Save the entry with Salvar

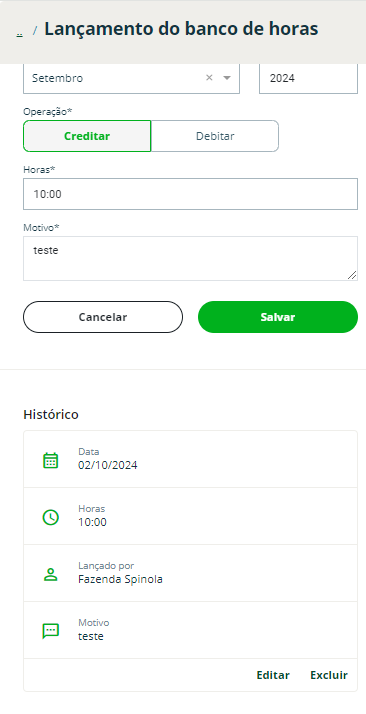[x=278, y=317]
